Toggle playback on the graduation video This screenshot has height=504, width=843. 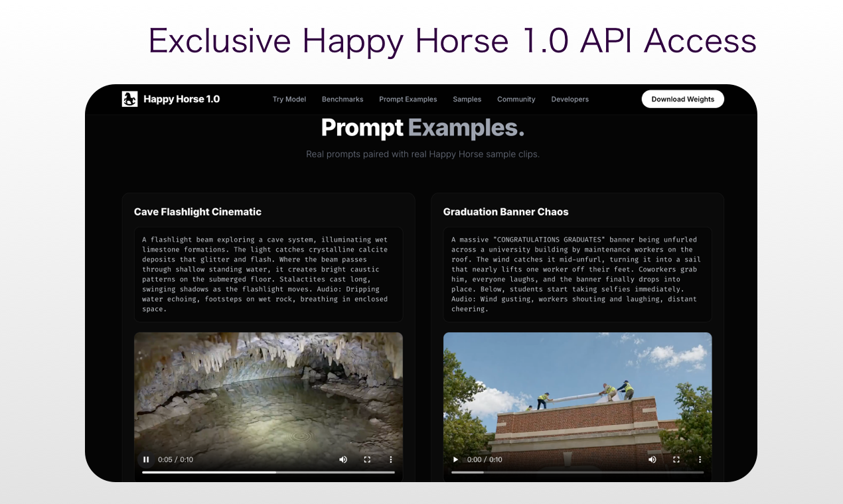tap(455, 459)
